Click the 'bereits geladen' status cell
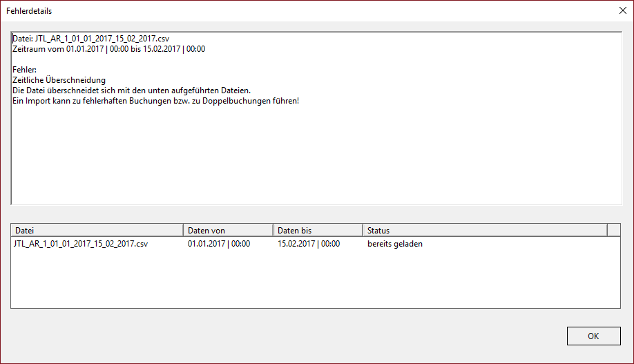 [394, 244]
